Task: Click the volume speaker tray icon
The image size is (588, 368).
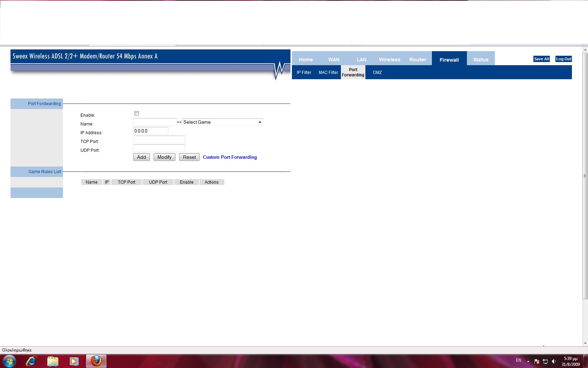Action: [554, 361]
